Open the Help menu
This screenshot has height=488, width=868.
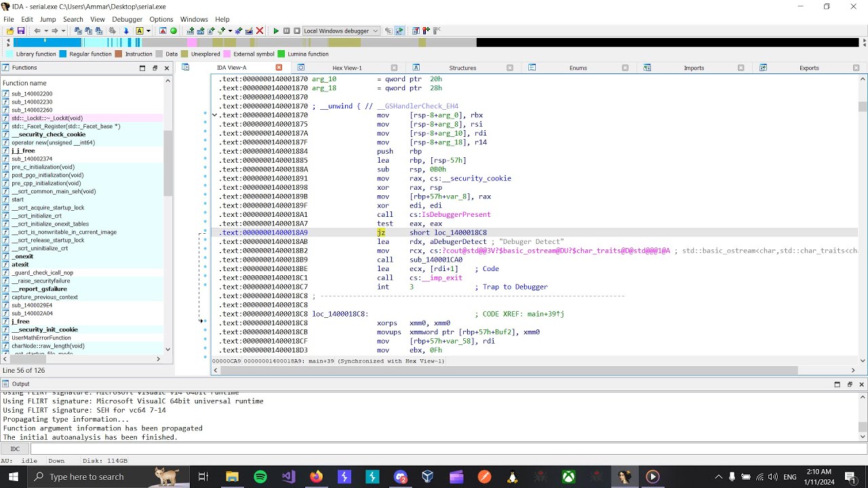point(222,19)
